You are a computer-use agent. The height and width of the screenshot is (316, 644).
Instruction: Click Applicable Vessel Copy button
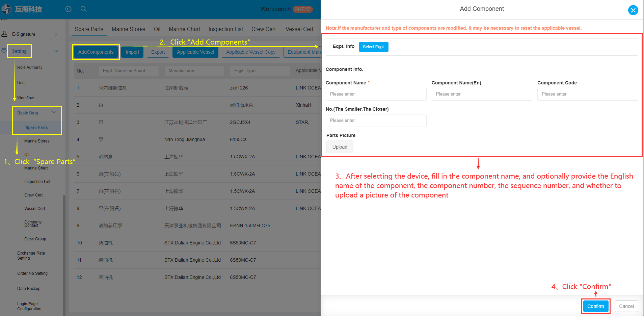(x=251, y=52)
